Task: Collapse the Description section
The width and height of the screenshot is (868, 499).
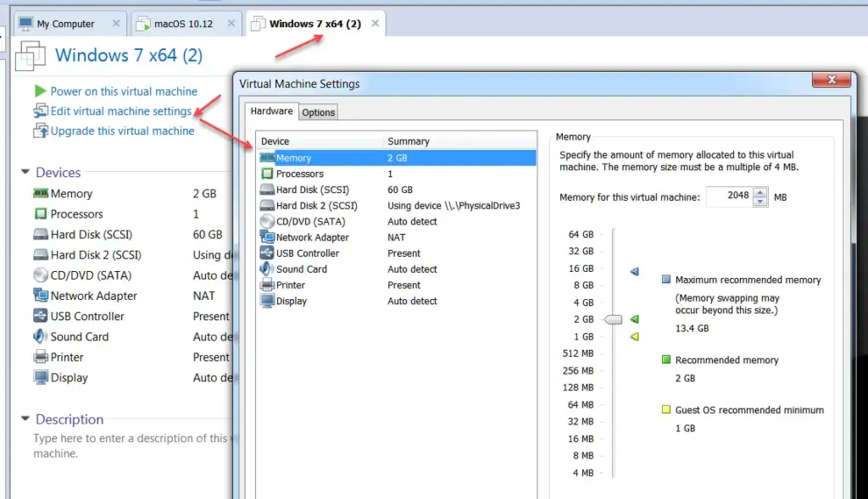Action: tap(25, 419)
